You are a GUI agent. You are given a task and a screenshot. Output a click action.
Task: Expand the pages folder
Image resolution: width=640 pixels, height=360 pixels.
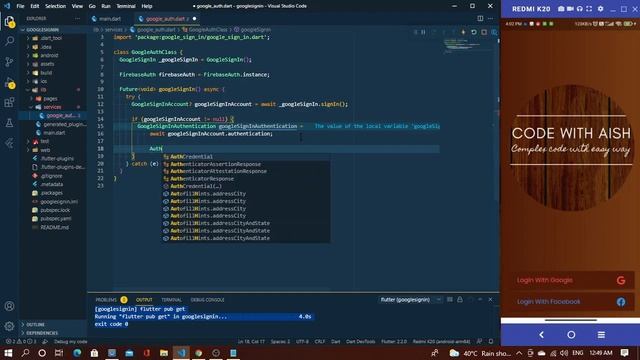[52, 98]
